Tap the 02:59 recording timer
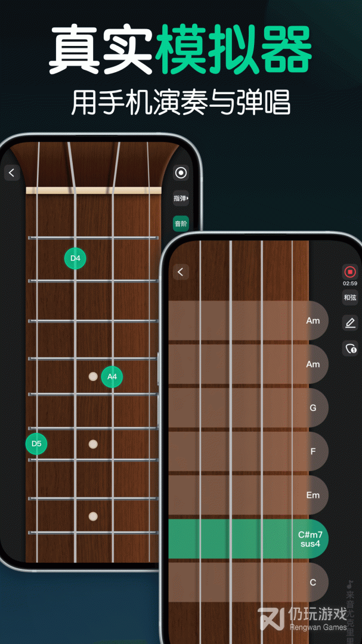 350,283
